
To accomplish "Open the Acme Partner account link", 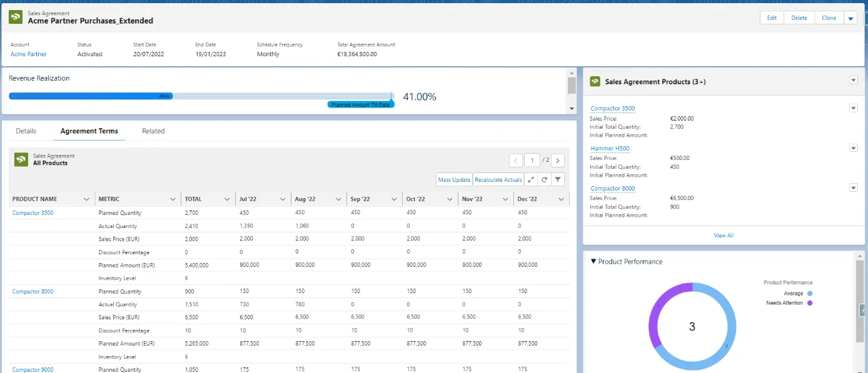I will pyautogui.click(x=28, y=54).
